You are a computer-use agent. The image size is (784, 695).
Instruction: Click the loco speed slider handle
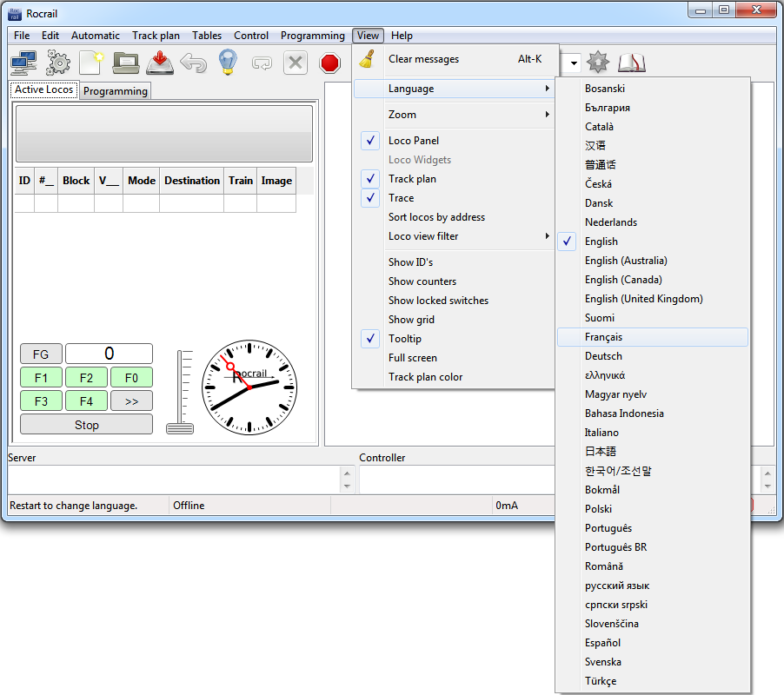pyautogui.click(x=180, y=427)
